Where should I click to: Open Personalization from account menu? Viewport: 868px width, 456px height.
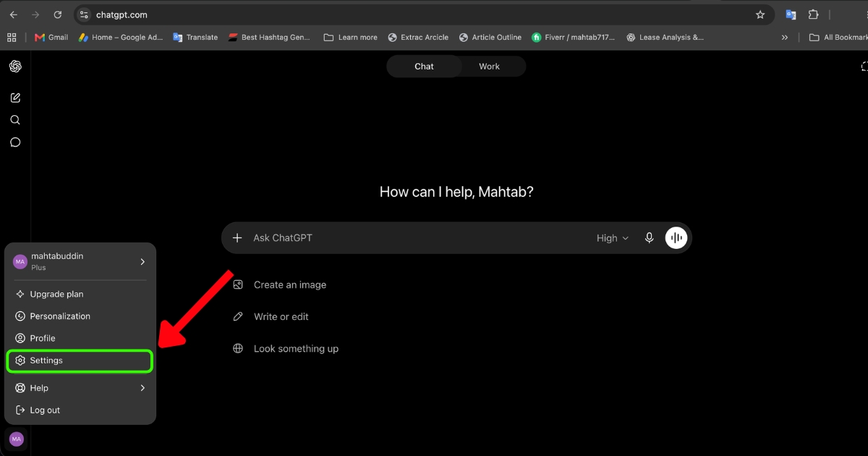[x=80, y=316]
